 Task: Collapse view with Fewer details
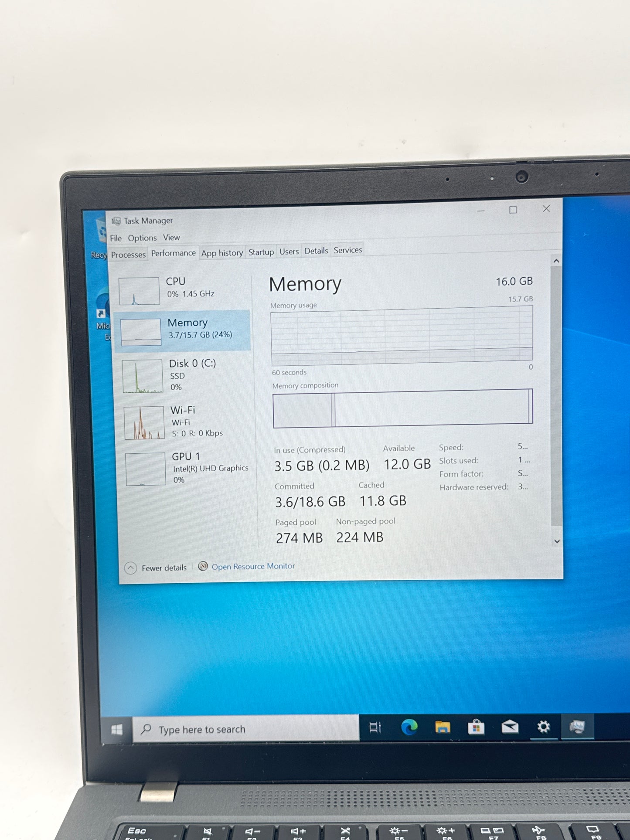[156, 568]
